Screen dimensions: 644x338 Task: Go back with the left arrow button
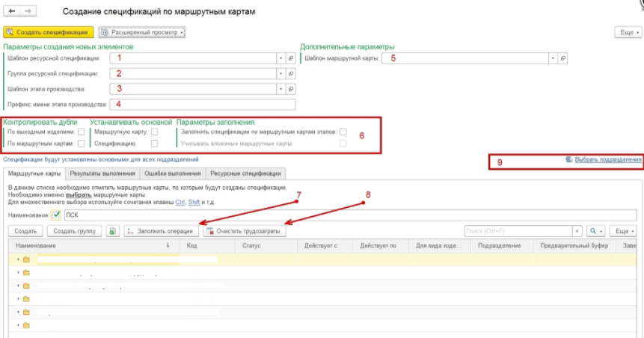[12, 11]
